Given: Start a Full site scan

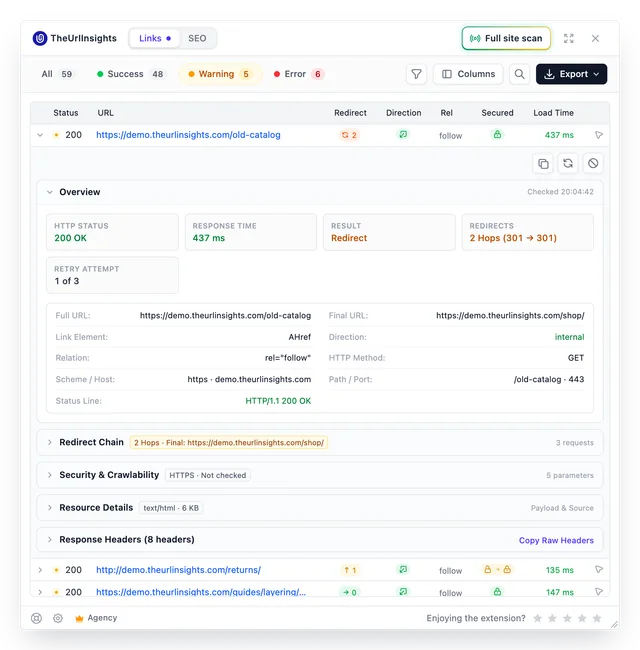Looking at the screenshot, I should click(x=506, y=38).
